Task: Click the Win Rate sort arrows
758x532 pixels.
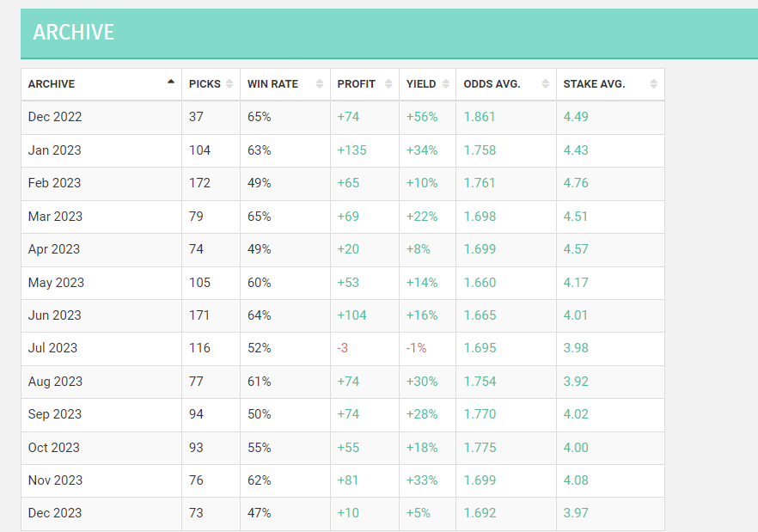Action: click(x=320, y=83)
